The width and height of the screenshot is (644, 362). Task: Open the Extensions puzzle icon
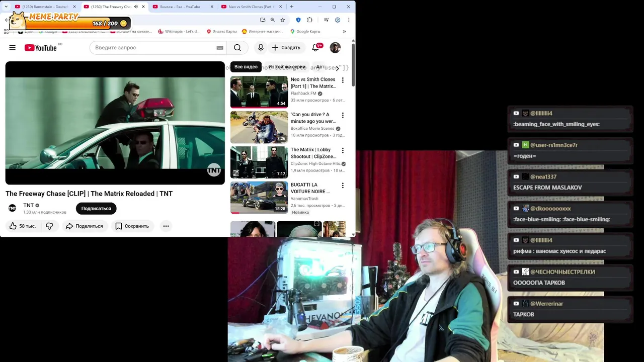click(309, 20)
